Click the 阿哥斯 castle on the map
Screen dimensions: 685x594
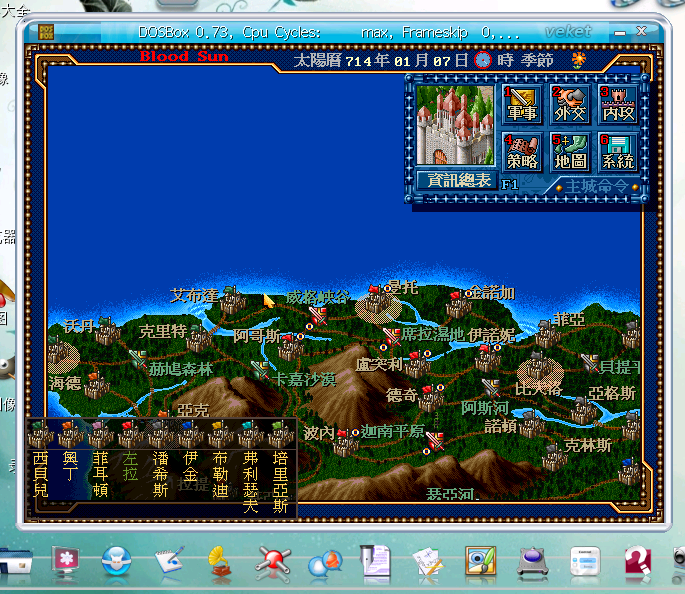(x=291, y=348)
